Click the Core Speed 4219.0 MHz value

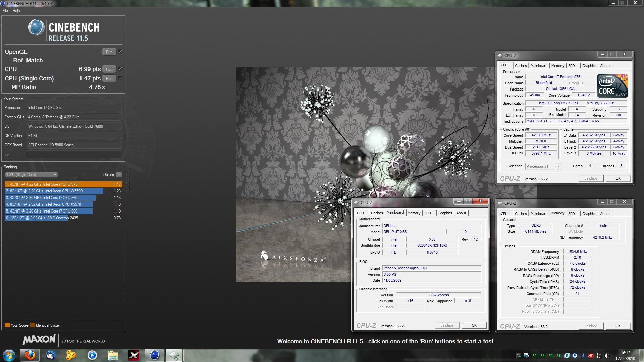coord(541,135)
